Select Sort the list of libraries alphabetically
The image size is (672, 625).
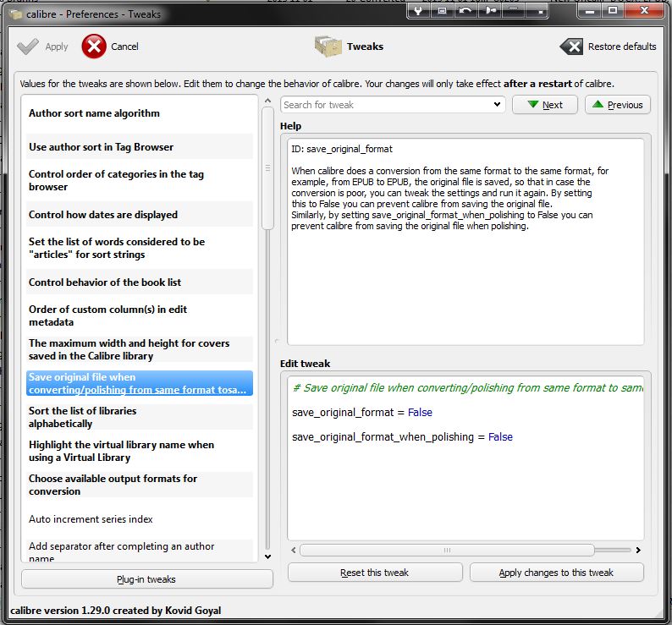140,417
